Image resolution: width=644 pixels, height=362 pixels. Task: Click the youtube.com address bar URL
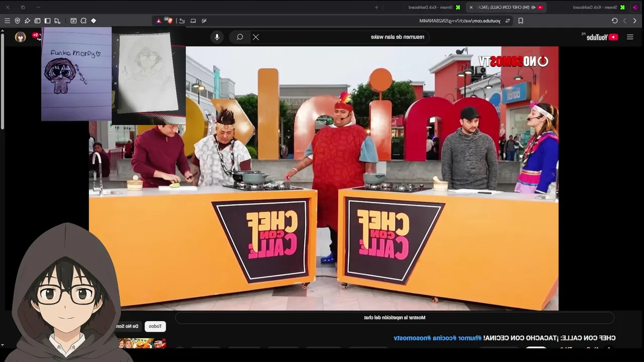point(460,21)
